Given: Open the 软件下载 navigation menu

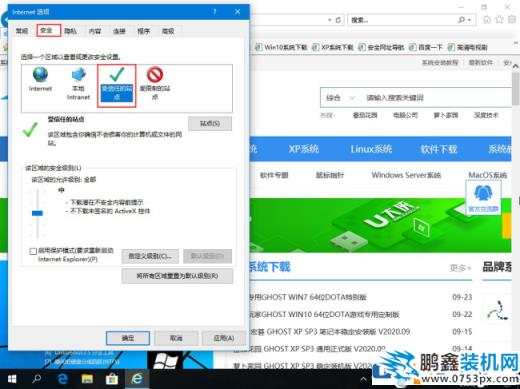Looking at the screenshot, I should click(439, 149).
